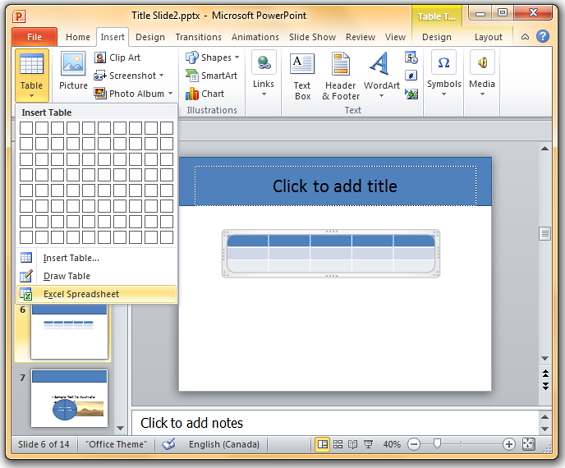Click 'Slide 6 of 14' status text

44,445
